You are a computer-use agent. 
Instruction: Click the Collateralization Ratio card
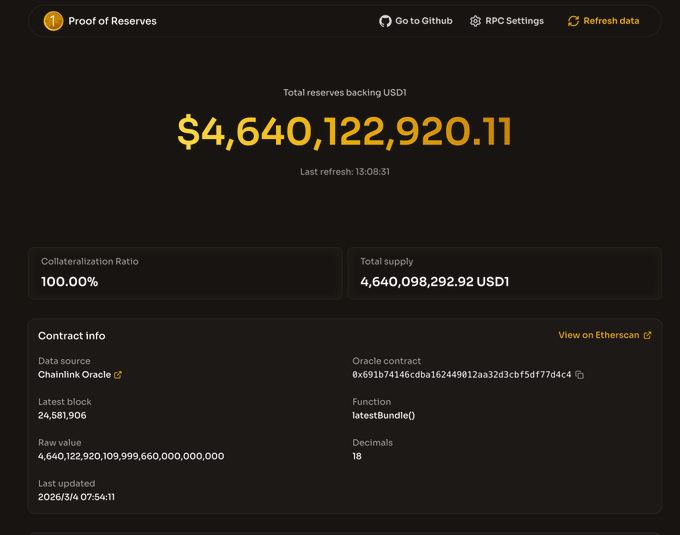pyautogui.click(x=185, y=273)
